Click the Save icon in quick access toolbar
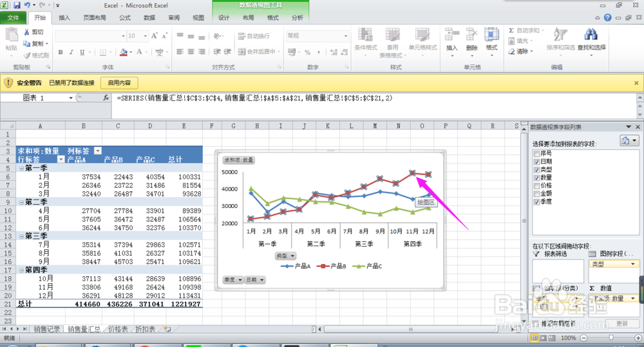This screenshot has width=644, height=347. point(17,5)
